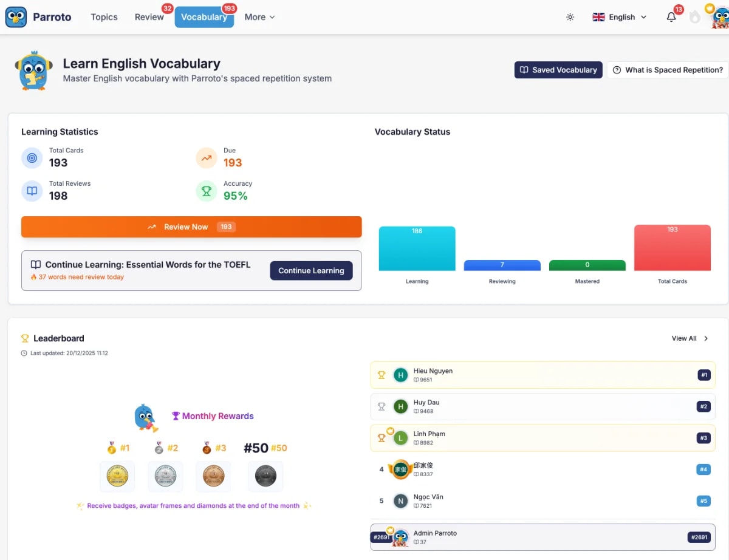The image size is (729, 560).
Task: Open the notifications bell icon
Action: point(671,17)
